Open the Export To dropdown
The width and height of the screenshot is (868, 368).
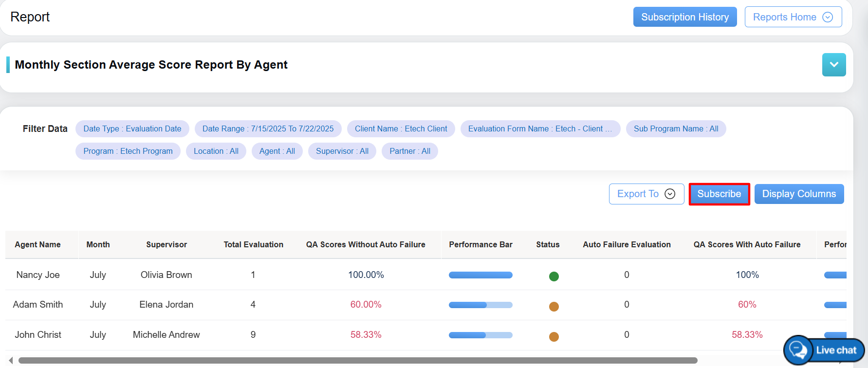(646, 194)
